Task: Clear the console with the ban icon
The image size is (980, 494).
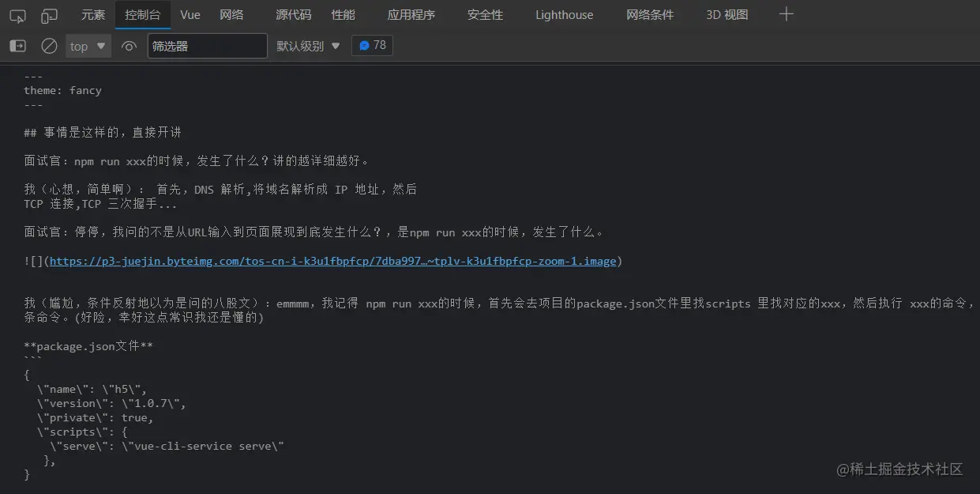Action: pos(49,46)
